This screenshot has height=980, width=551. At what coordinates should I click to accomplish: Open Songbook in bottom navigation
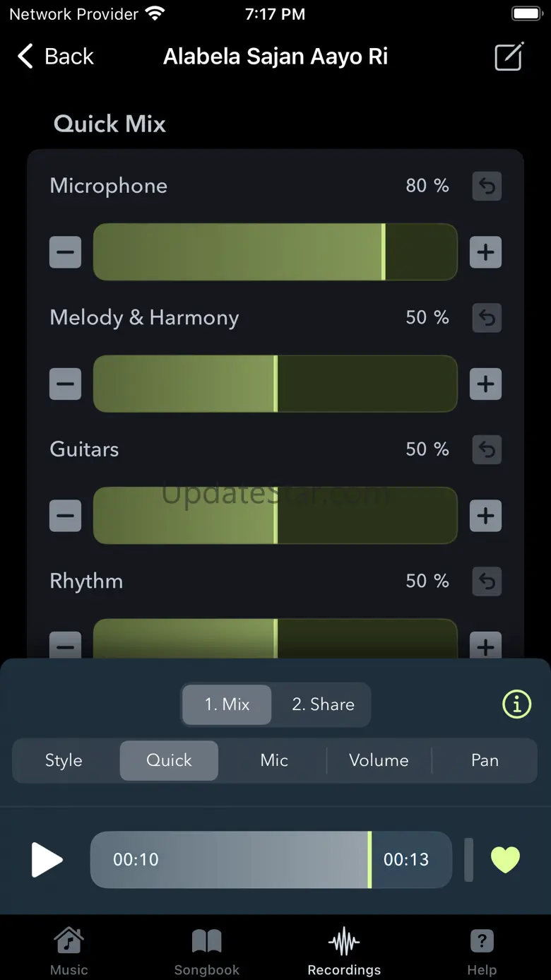(x=206, y=952)
